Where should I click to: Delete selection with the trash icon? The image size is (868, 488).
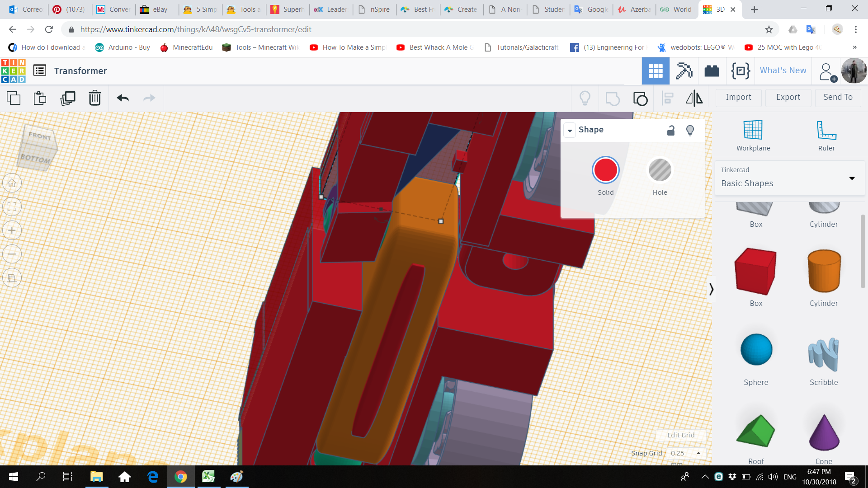pos(95,98)
